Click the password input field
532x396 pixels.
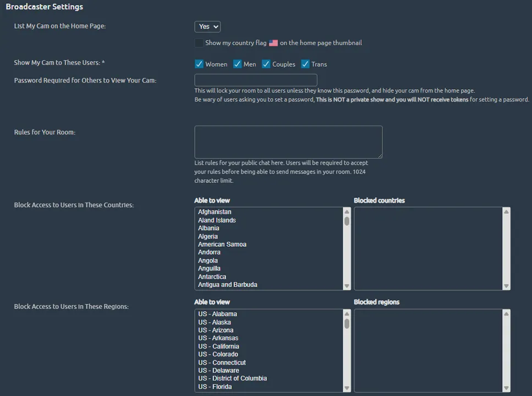coord(255,80)
